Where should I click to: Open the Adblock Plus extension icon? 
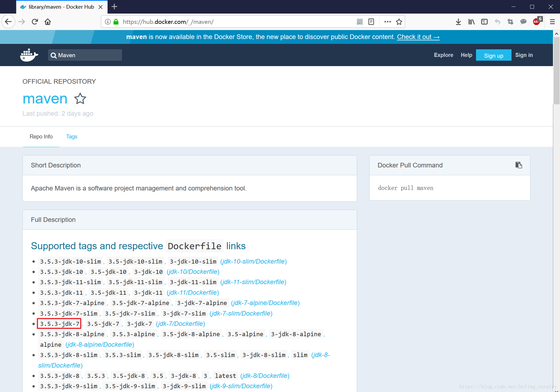click(x=537, y=21)
